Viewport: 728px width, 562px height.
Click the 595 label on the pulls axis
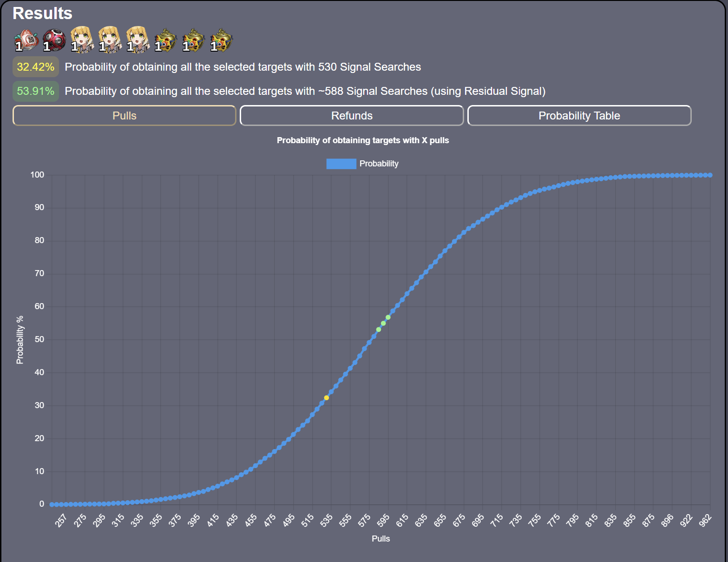tap(383, 520)
